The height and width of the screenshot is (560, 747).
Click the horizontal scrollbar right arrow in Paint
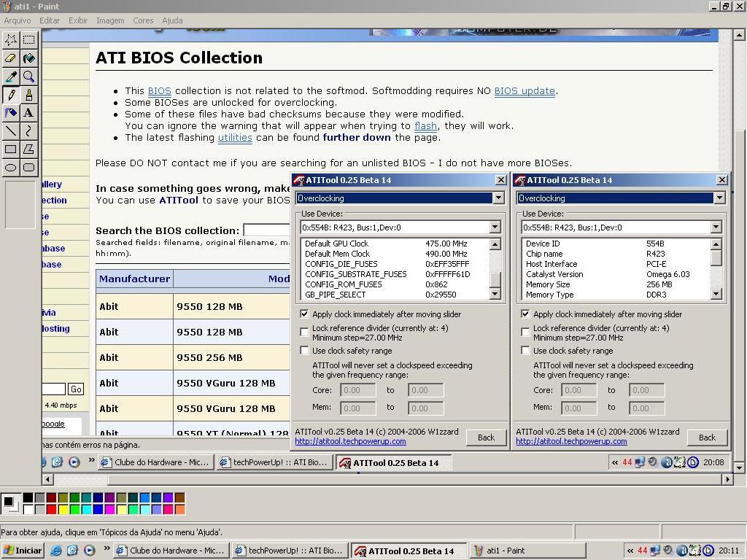[x=727, y=479]
